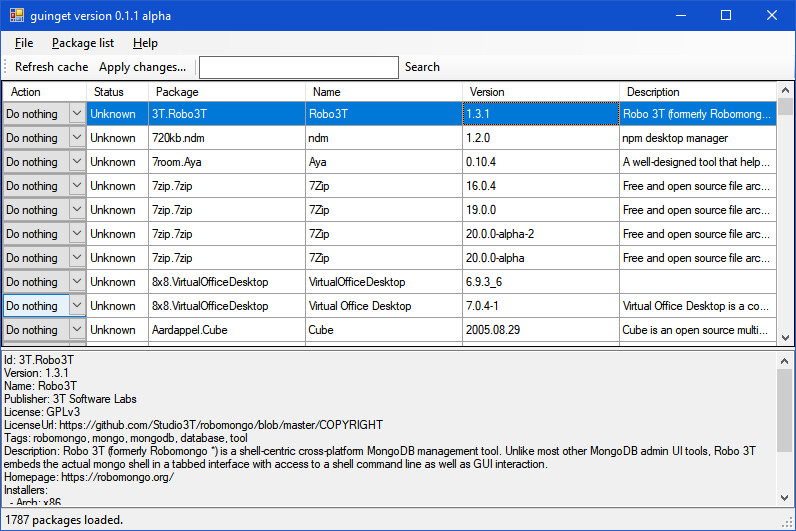Image resolution: width=796 pixels, height=531 pixels.
Task: Click the status bar resize grip
Action: [787, 522]
